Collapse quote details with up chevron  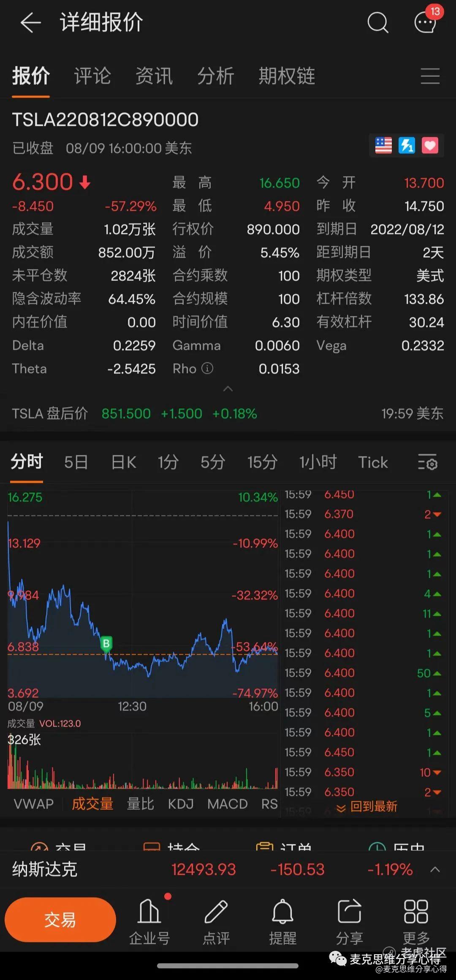pos(228,389)
